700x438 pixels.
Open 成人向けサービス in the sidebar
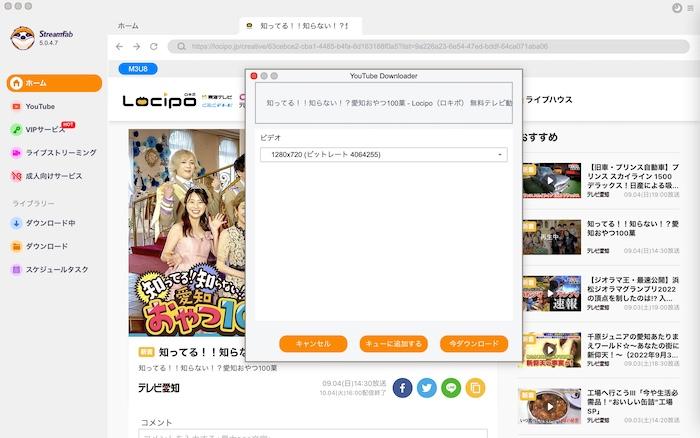coord(46,176)
